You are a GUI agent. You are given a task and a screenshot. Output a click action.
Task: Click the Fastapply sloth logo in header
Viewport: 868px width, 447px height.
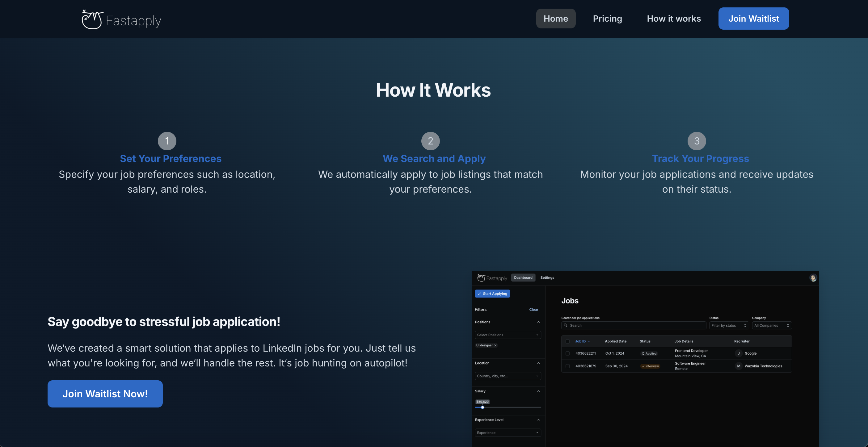tap(92, 19)
